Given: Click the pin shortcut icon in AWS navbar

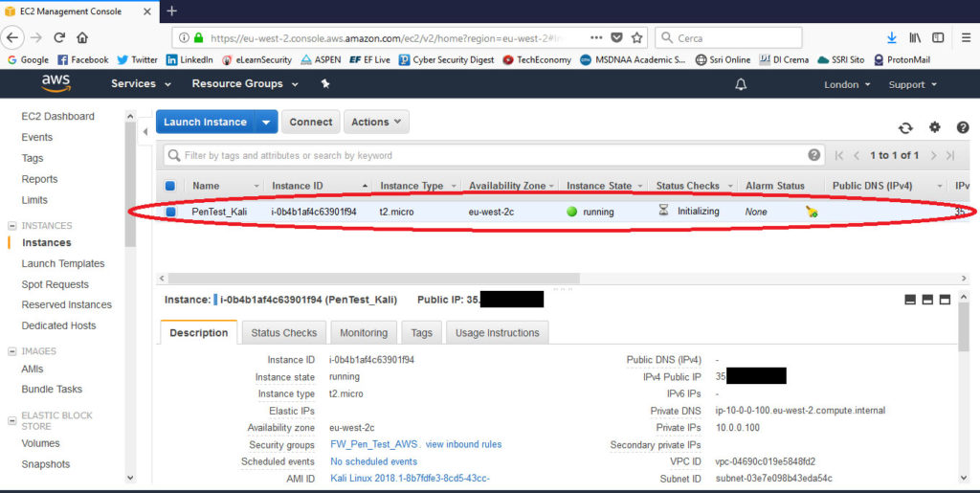Looking at the screenshot, I should (325, 83).
